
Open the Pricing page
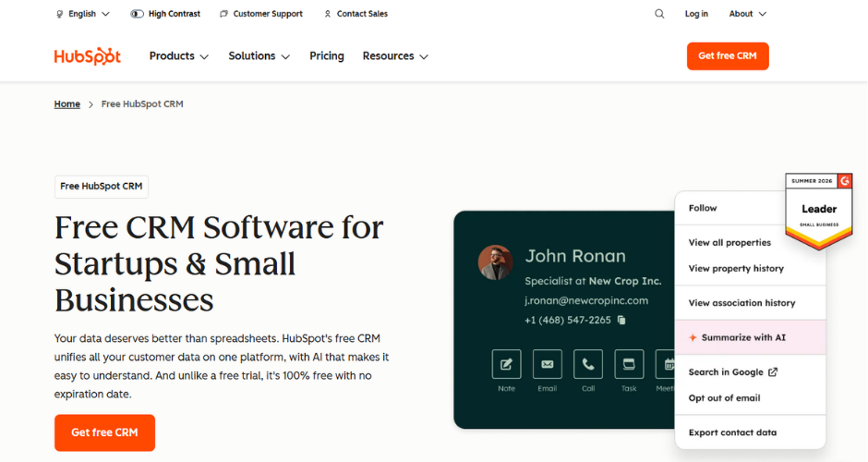(327, 56)
